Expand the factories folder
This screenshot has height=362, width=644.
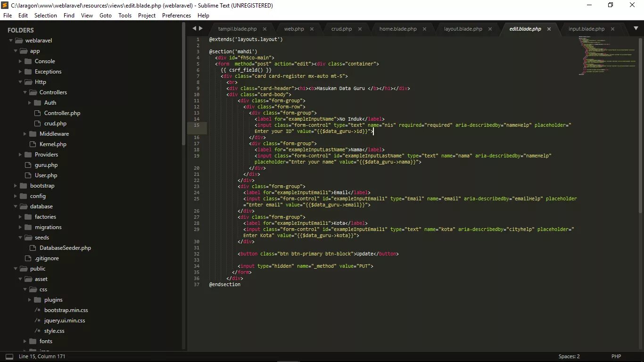click(x=20, y=217)
